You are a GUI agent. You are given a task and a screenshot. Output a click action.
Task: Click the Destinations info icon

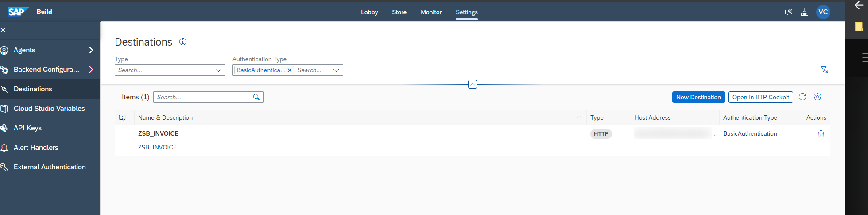click(x=182, y=42)
